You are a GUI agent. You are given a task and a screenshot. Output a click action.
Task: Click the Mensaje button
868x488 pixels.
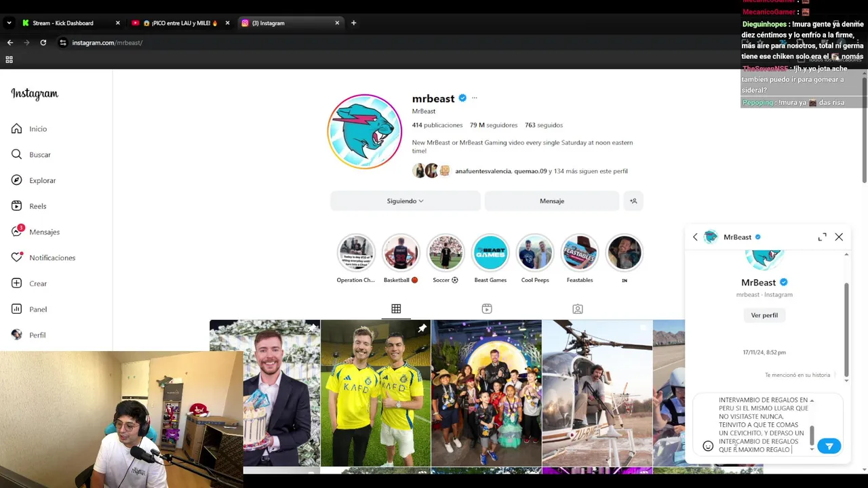click(x=552, y=201)
